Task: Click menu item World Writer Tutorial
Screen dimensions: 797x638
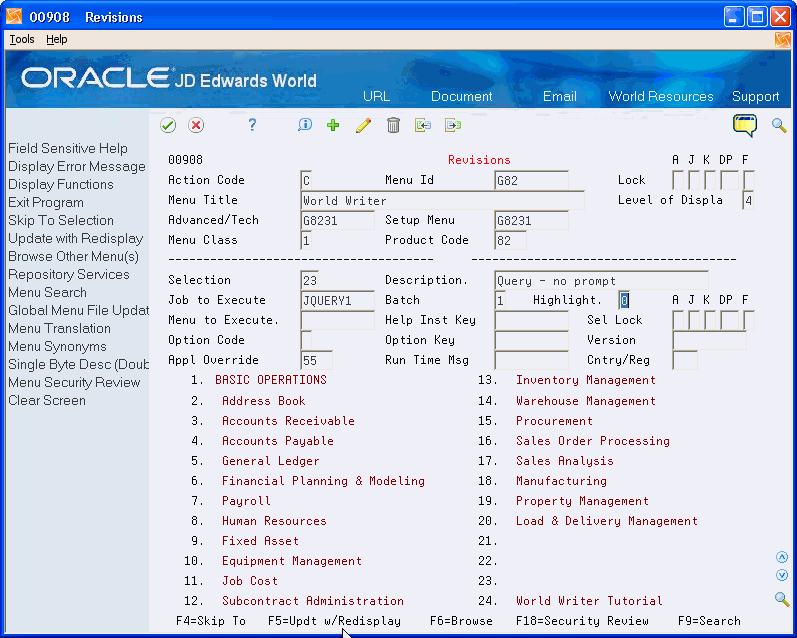Action: [x=589, y=601]
